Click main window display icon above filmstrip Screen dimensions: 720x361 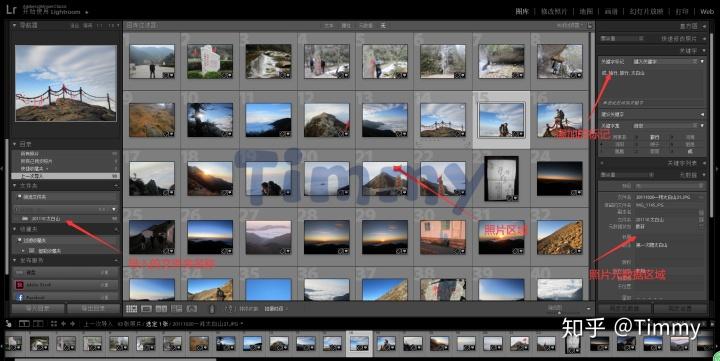click(23, 324)
